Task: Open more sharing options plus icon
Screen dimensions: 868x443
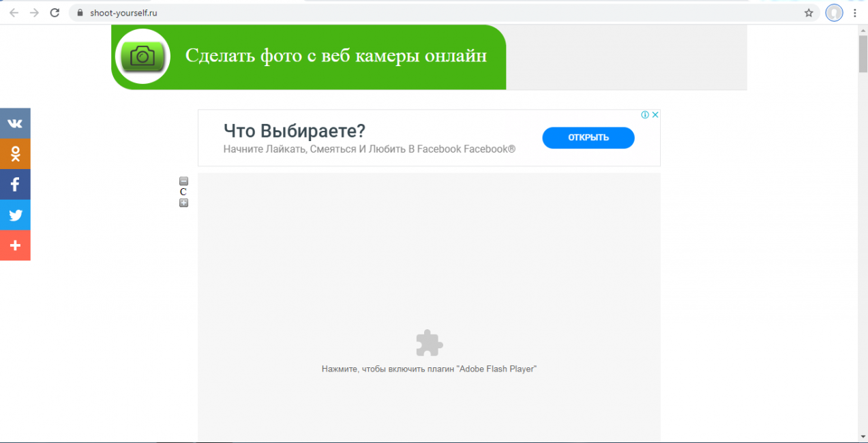Action: (x=15, y=245)
